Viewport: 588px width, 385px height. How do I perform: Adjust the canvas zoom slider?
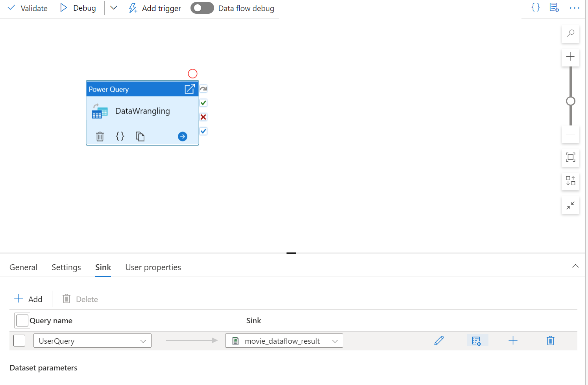click(x=571, y=101)
